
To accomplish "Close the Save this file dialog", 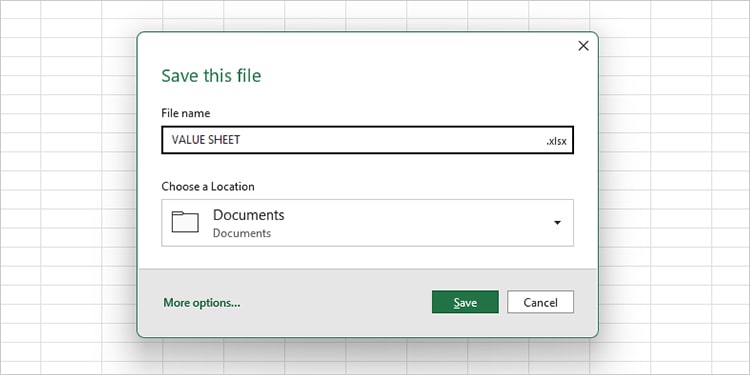I will 583,46.
